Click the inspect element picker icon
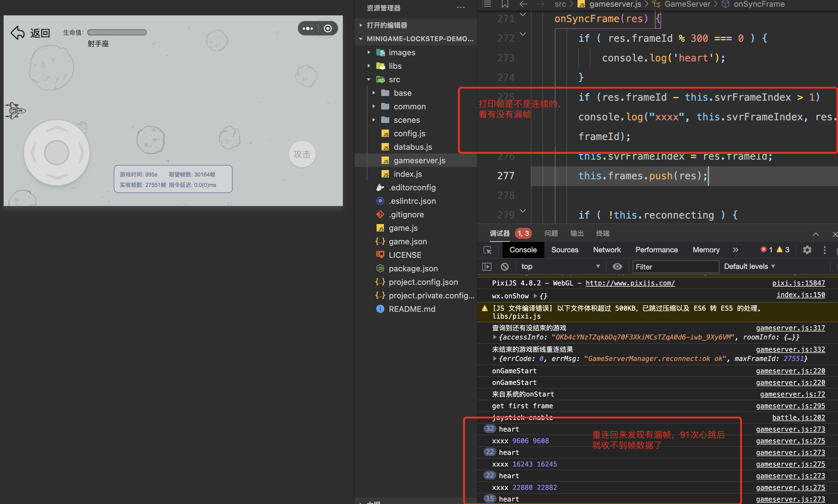The image size is (838, 504). coord(487,250)
